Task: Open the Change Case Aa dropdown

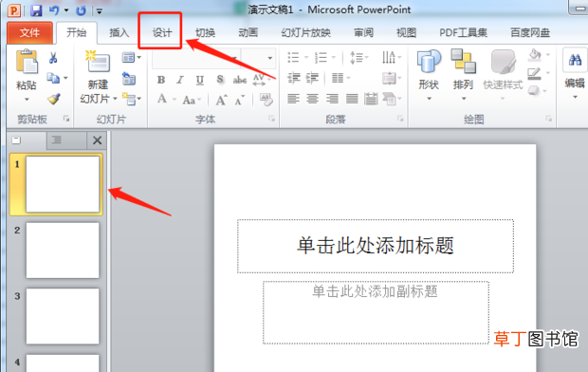Action: click(x=192, y=100)
